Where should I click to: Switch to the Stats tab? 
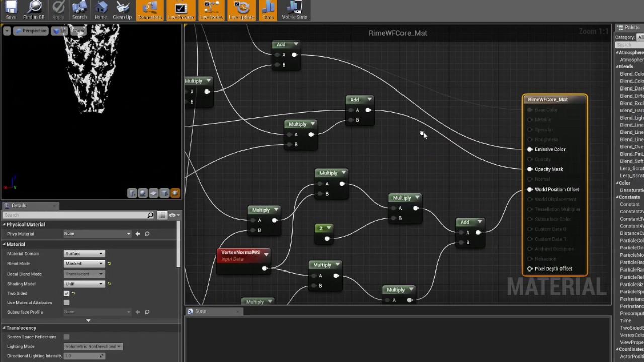[201, 311]
